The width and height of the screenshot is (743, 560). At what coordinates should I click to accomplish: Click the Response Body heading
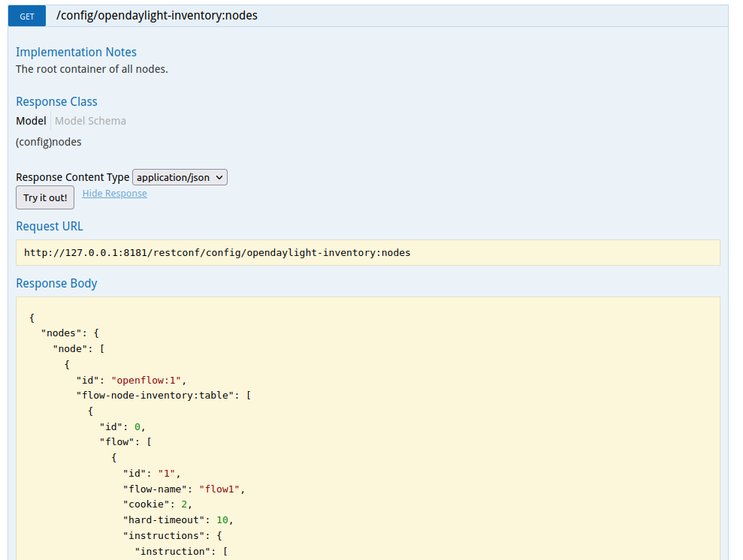(56, 283)
